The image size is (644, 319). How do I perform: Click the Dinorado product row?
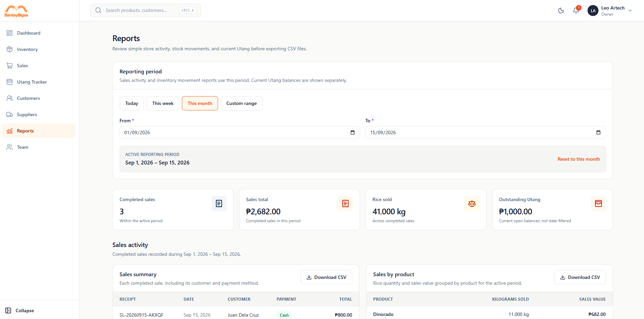(x=490, y=314)
